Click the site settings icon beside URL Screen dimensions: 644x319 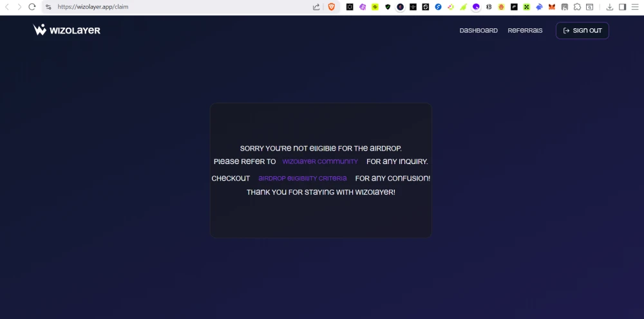click(x=48, y=7)
